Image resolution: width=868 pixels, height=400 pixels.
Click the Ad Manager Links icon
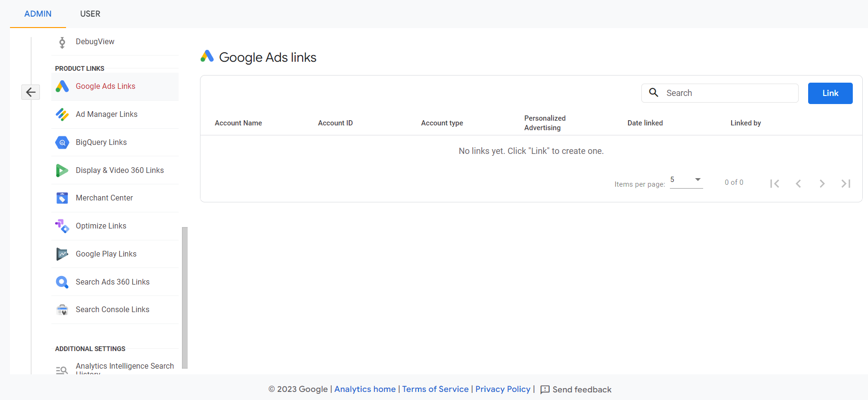point(62,114)
